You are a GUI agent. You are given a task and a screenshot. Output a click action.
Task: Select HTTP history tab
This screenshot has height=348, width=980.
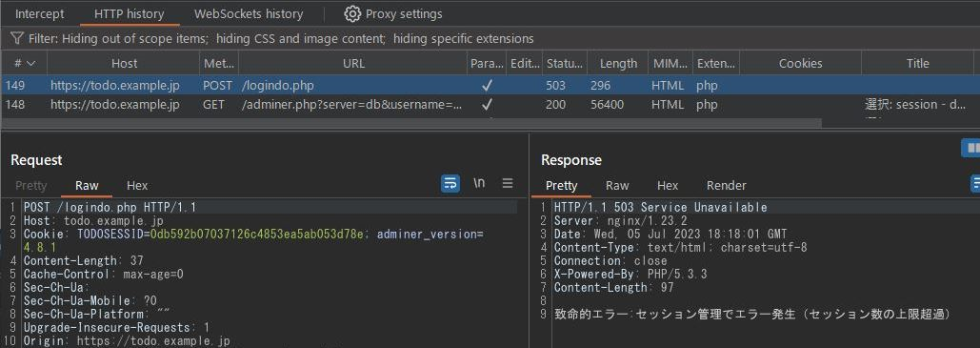(130, 13)
